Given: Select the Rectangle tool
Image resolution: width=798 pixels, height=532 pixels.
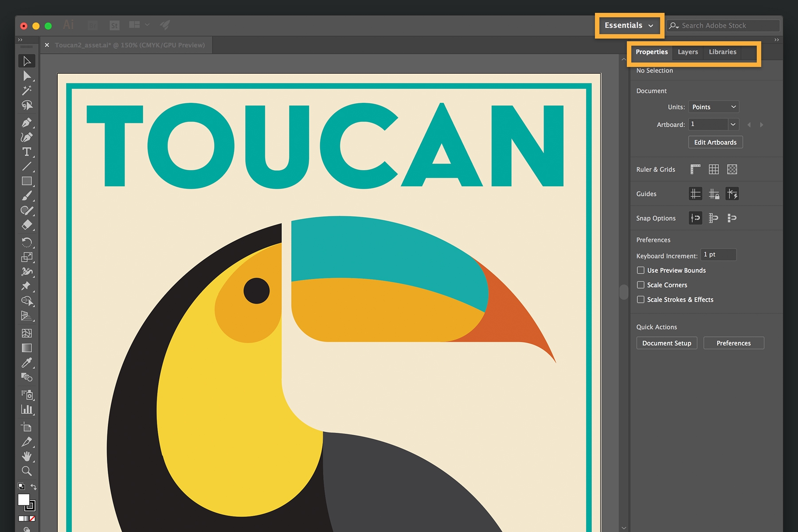Looking at the screenshot, I should [x=27, y=181].
